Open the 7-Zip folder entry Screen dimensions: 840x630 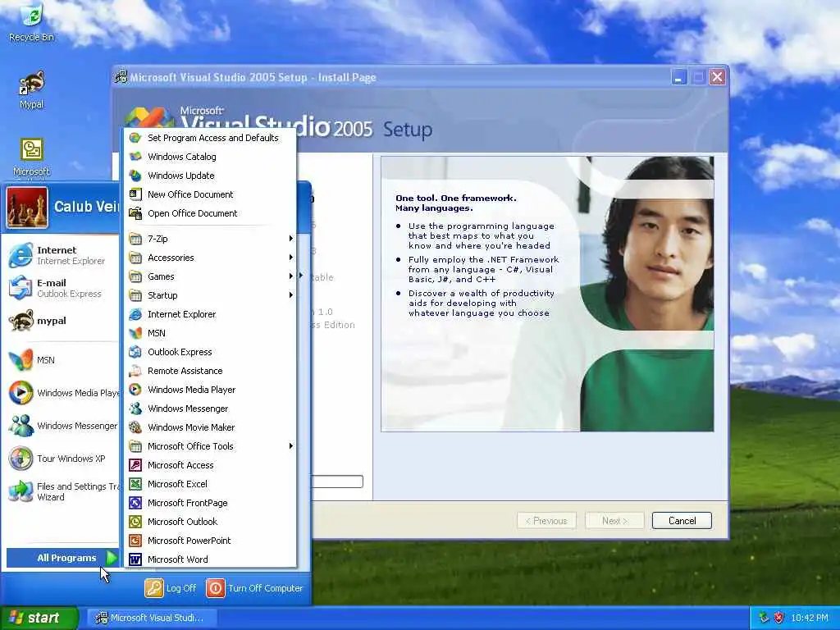click(x=211, y=239)
